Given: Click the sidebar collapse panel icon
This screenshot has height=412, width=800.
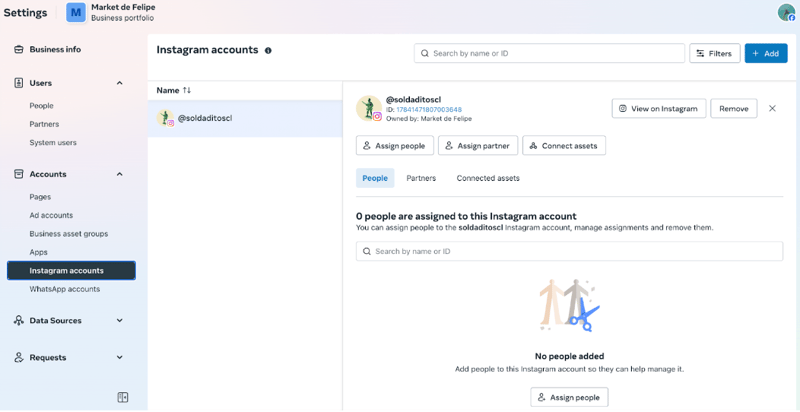Looking at the screenshot, I should coord(123,397).
